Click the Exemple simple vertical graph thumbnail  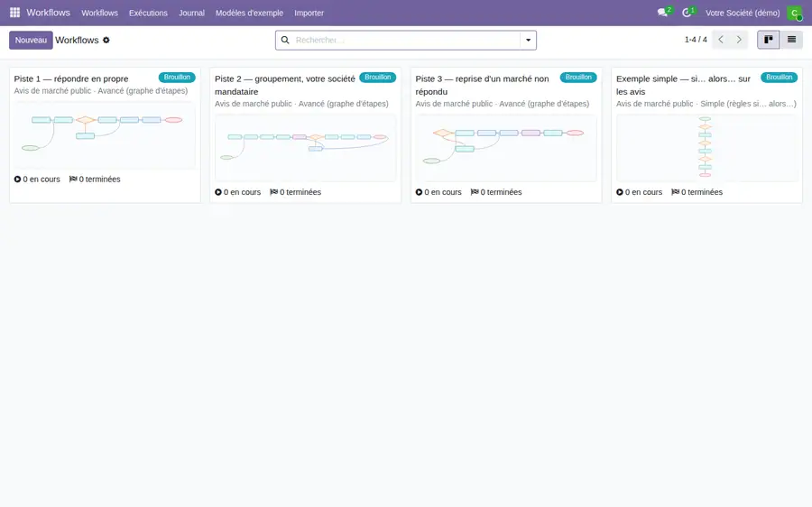click(x=706, y=148)
